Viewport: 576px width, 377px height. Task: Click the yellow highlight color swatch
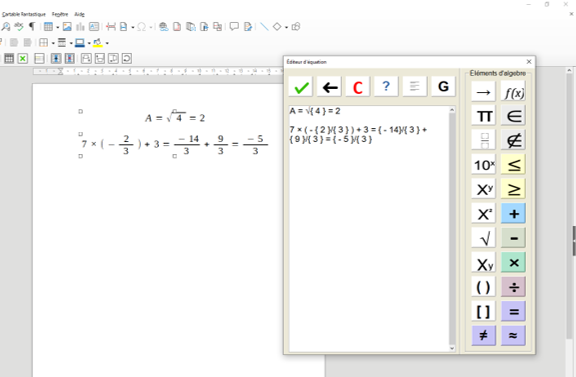coord(97,43)
